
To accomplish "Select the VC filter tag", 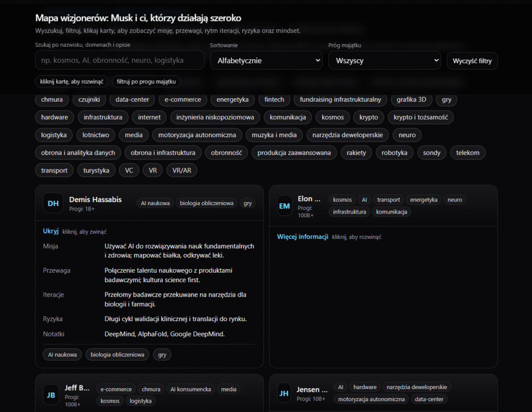I will pyautogui.click(x=129, y=170).
